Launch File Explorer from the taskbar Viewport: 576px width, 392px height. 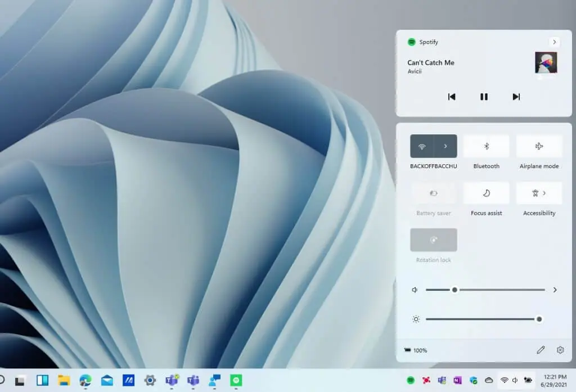point(64,380)
